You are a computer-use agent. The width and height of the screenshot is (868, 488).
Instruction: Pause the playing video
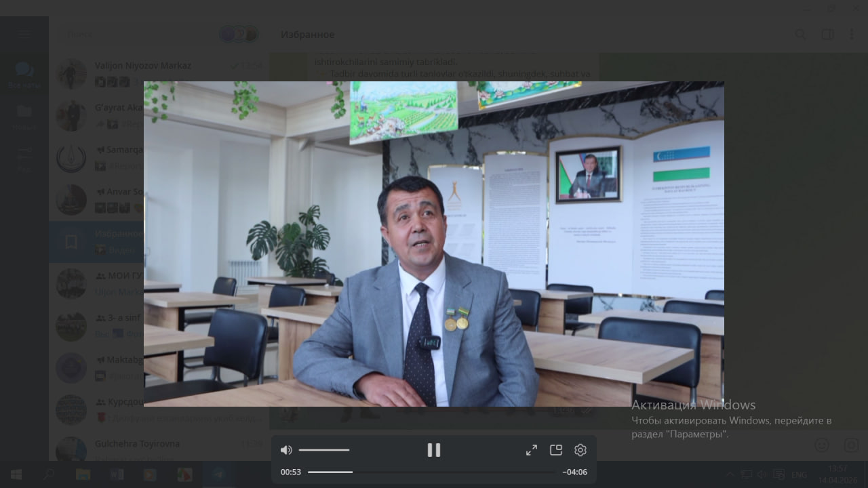point(434,450)
